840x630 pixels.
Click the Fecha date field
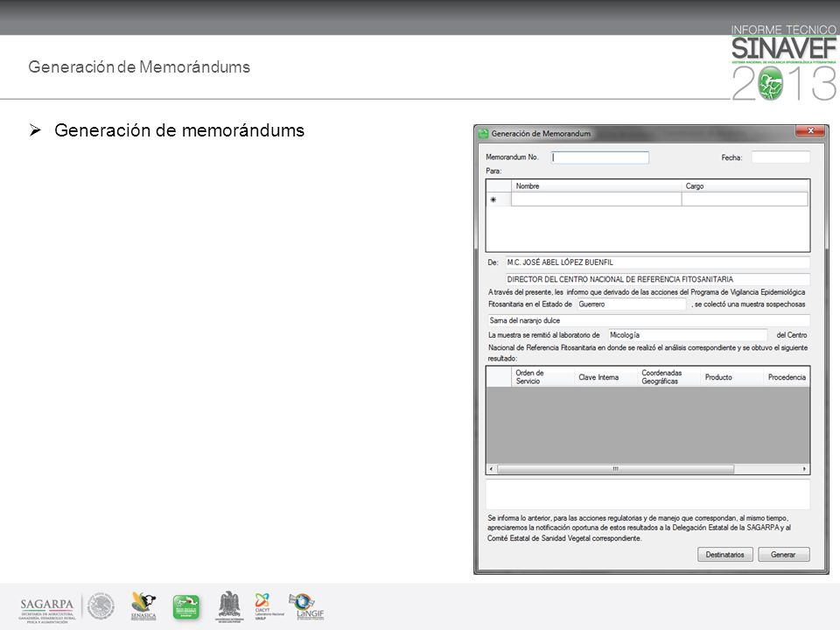click(x=780, y=157)
